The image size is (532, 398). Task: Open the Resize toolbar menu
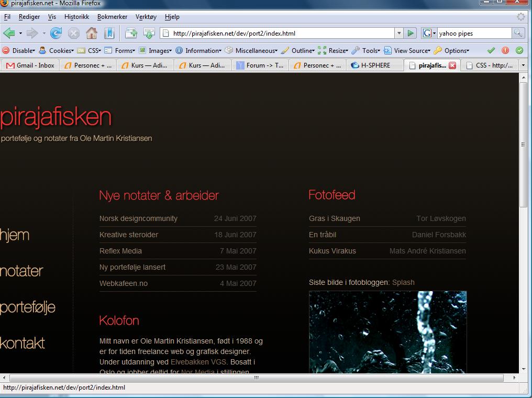click(333, 51)
